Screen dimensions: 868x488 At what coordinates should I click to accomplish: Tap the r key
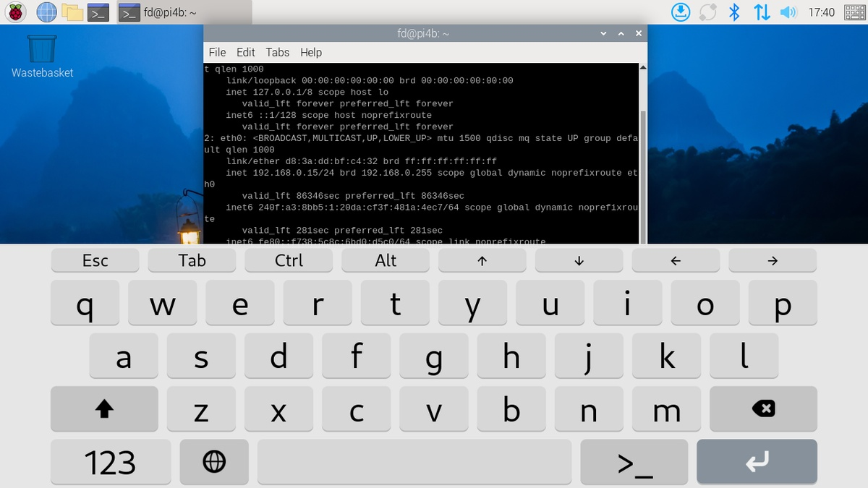coord(318,303)
